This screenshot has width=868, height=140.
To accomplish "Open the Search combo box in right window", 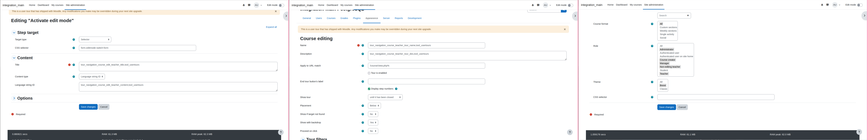I will pyautogui.click(x=674, y=15).
